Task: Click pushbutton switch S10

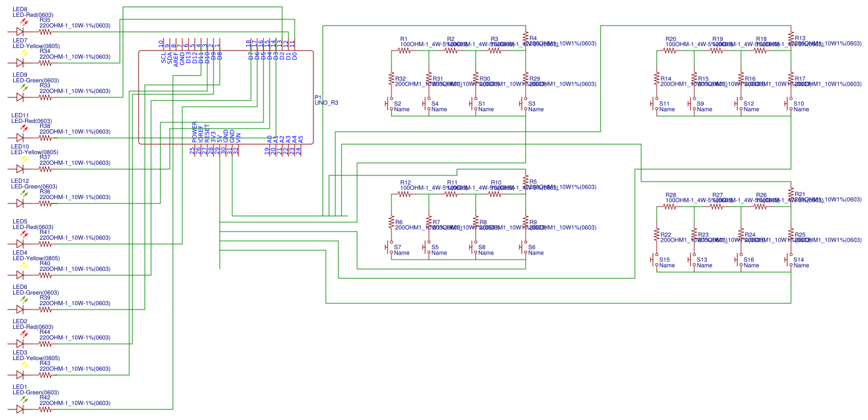Action: (x=789, y=103)
